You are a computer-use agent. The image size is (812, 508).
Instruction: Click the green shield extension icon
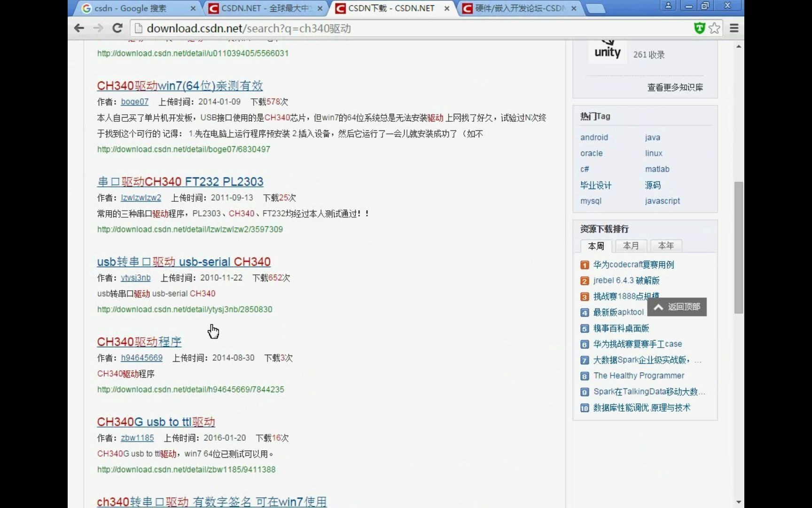700,28
